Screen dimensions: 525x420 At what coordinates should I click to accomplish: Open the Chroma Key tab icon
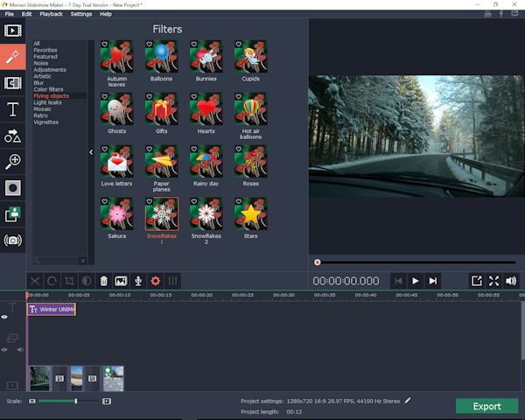point(13,214)
